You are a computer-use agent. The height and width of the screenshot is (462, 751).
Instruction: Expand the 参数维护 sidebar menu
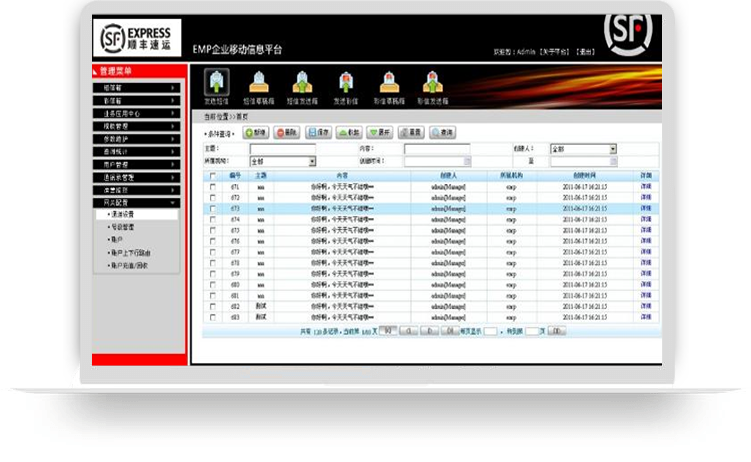coord(137,139)
